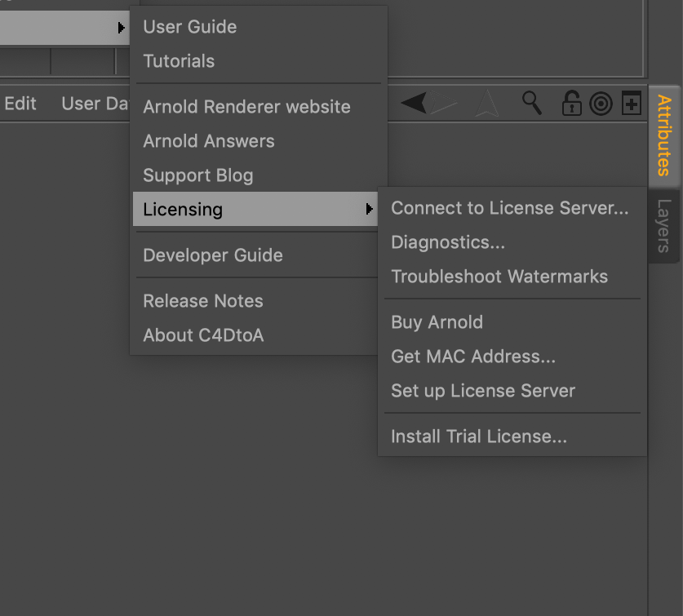Open the User Data menu
Image resolution: width=683 pixels, height=616 pixels.
click(x=95, y=104)
